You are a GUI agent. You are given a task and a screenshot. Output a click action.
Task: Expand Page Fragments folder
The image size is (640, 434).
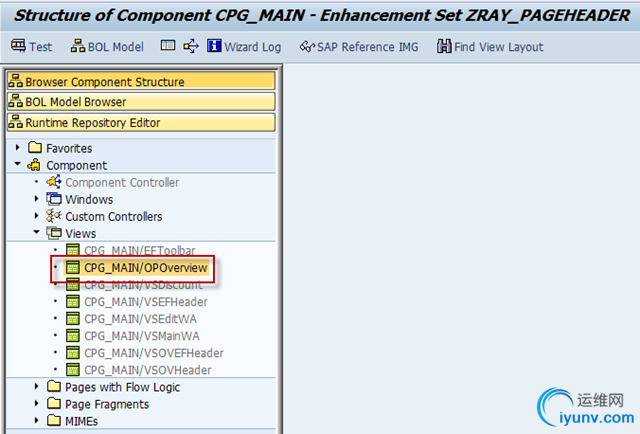pos(36,403)
